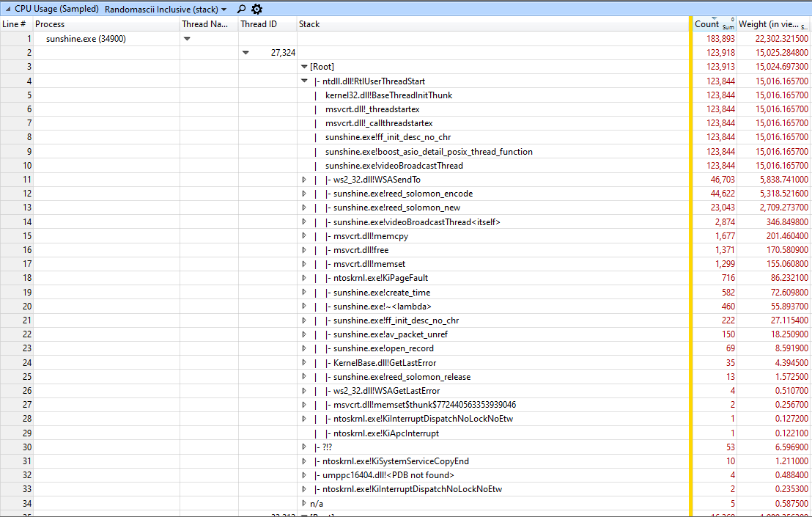Open view settings gear icon
This screenshot has height=517, width=812.
[x=256, y=9]
